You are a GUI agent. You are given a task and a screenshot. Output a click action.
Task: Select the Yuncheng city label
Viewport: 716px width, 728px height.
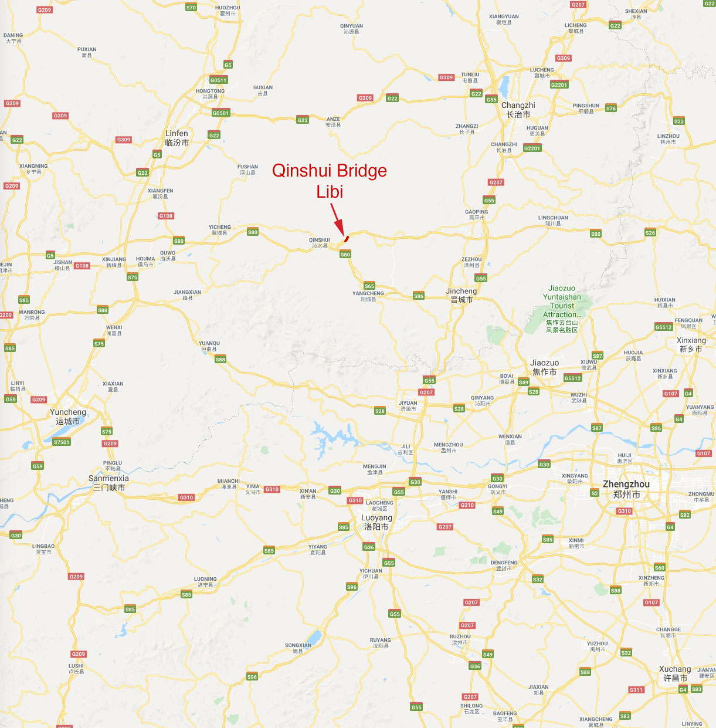(68, 417)
